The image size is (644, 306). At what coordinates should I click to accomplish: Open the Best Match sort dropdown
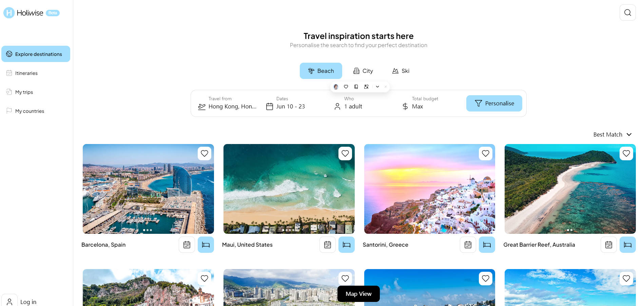click(x=612, y=135)
